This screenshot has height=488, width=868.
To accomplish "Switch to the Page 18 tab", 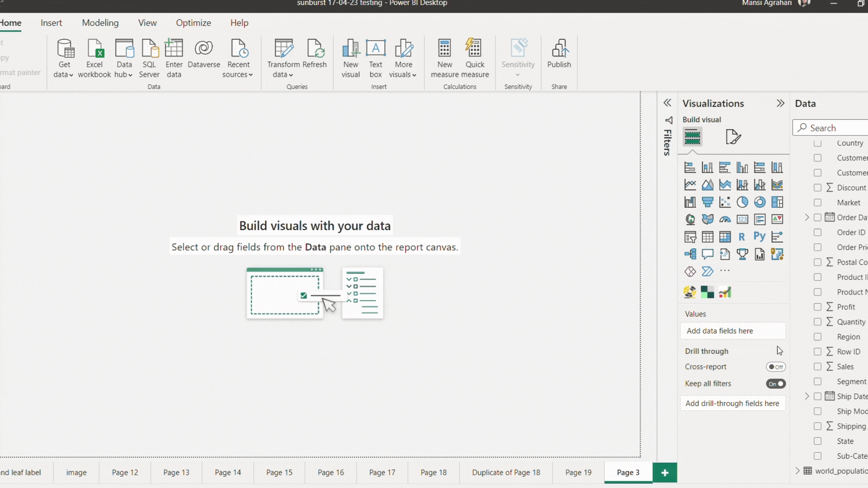I will click(x=433, y=472).
